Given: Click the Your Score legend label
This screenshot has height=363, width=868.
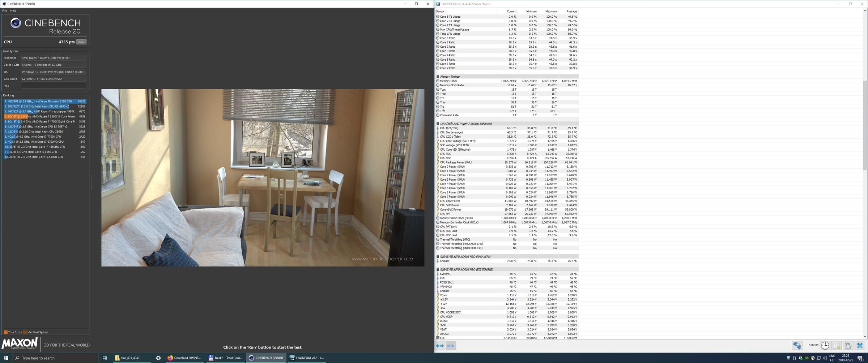Looking at the screenshot, I should click(15, 332).
